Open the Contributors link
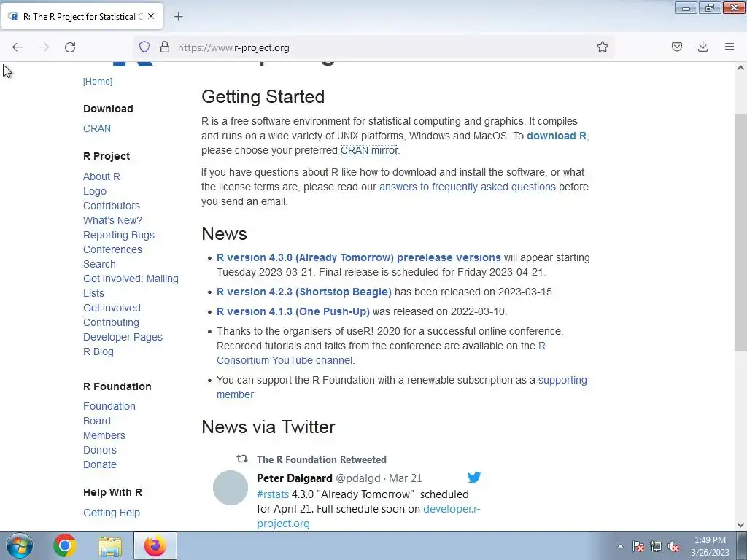The width and height of the screenshot is (747, 560). [x=112, y=206]
